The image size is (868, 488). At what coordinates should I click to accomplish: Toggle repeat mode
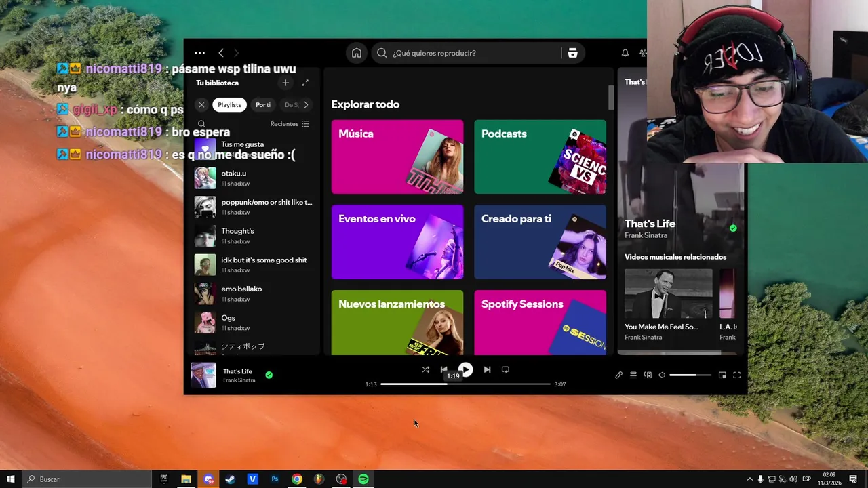[505, 369]
